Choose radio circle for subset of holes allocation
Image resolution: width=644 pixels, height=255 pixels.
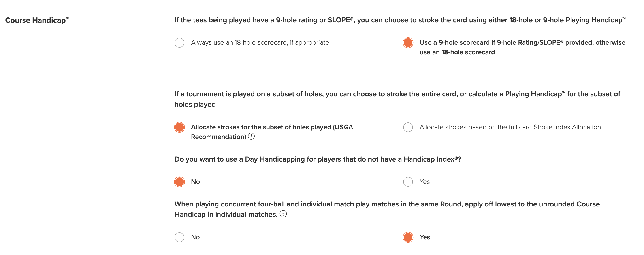(179, 127)
